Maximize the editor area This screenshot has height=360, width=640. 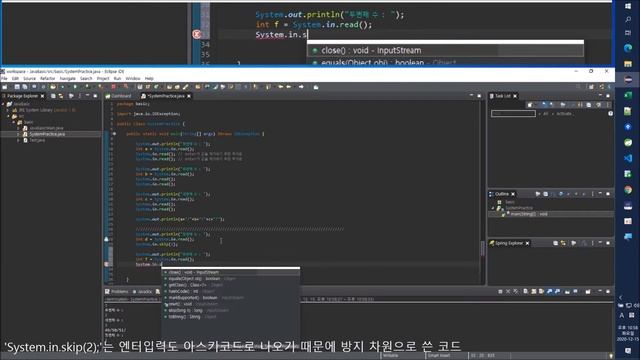pos(480,96)
